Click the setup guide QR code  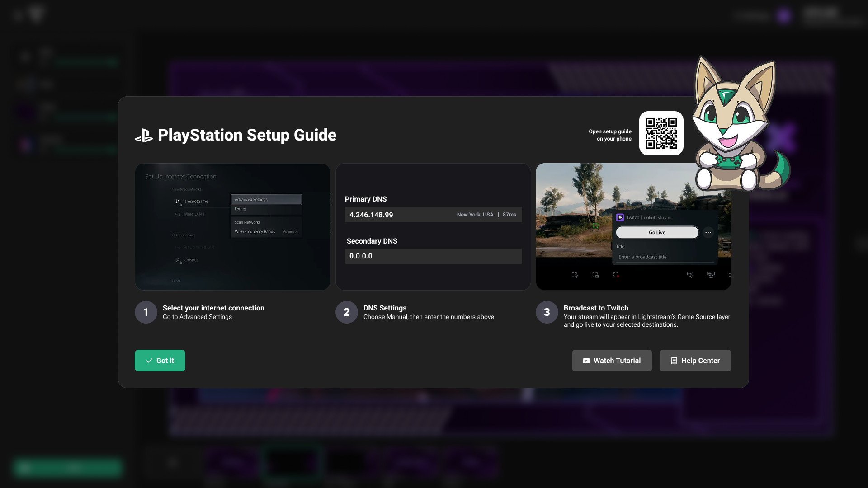click(661, 133)
